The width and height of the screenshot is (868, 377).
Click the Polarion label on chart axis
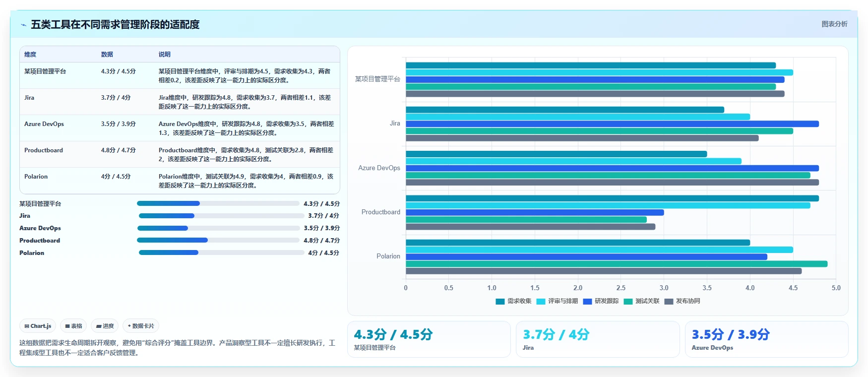click(388, 256)
